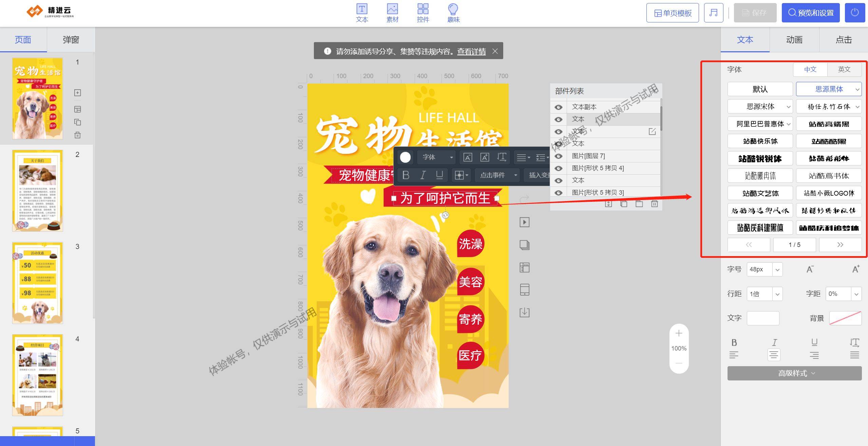This screenshot has height=446, width=868.
Task: Toggle visibility of 文本副本 layer
Action: [x=559, y=107]
